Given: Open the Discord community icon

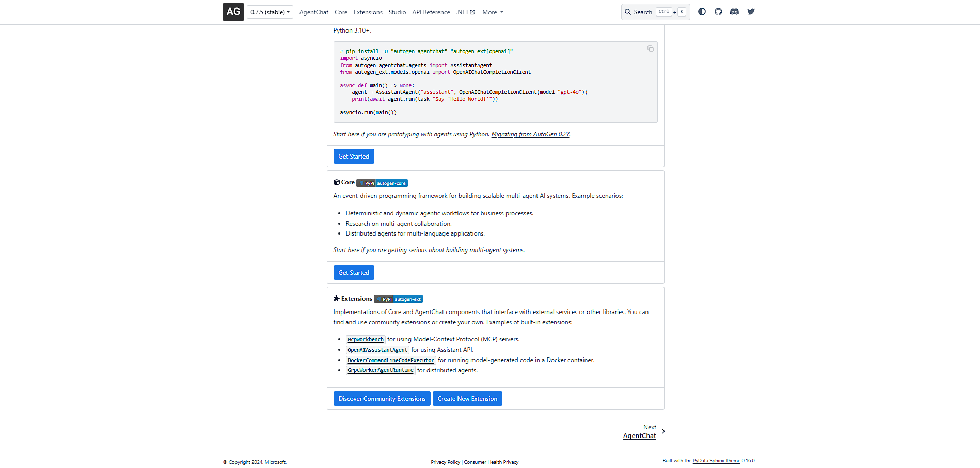Looking at the screenshot, I should click(x=734, y=12).
